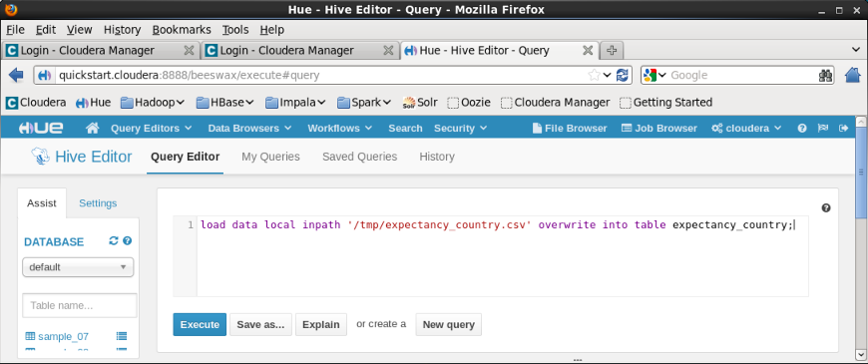This screenshot has width=868, height=364.
Task: Open the File menu
Action: tap(15, 30)
